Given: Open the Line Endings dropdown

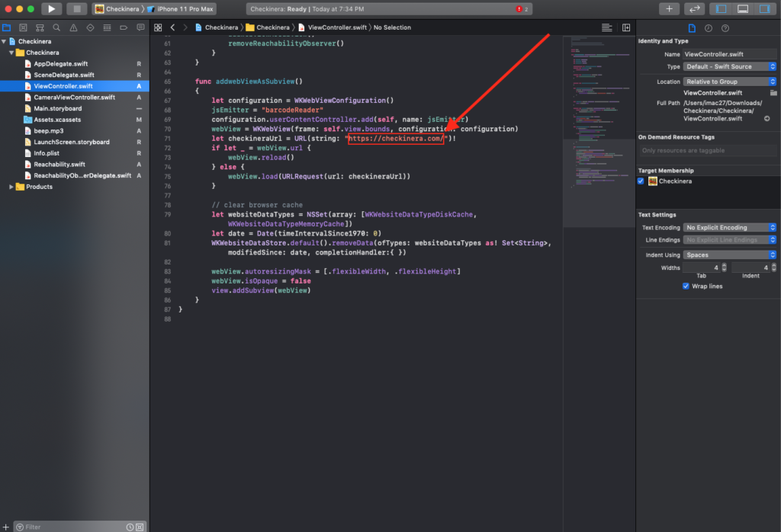Looking at the screenshot, I should (x=730, y=240).
